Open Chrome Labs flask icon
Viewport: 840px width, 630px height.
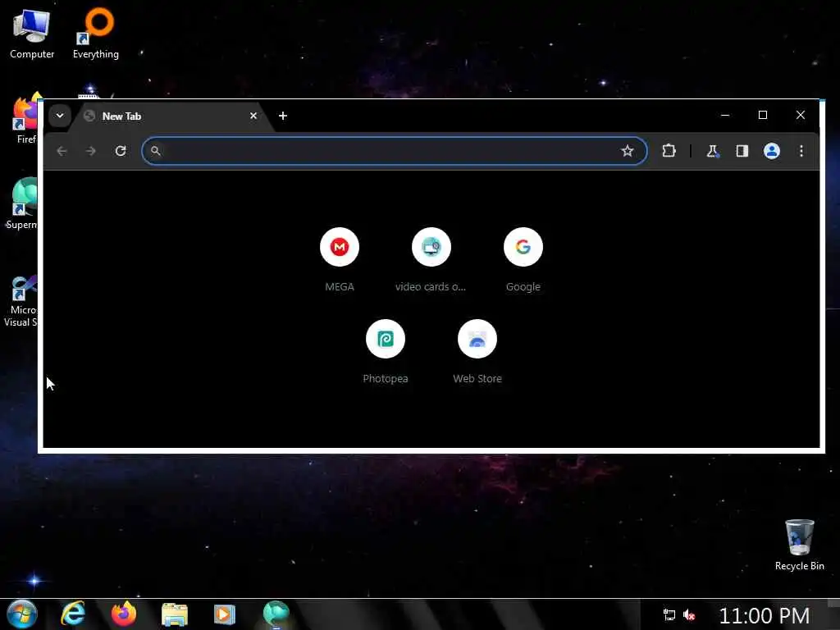click(712, 151)
